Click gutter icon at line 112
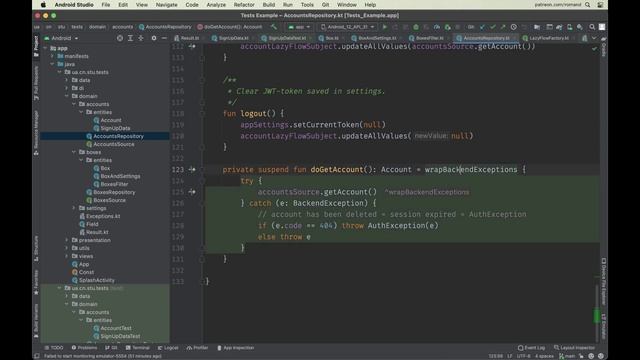Image resolution: width=640 pixels, height=360 pixels. click(x=192, y=47)
